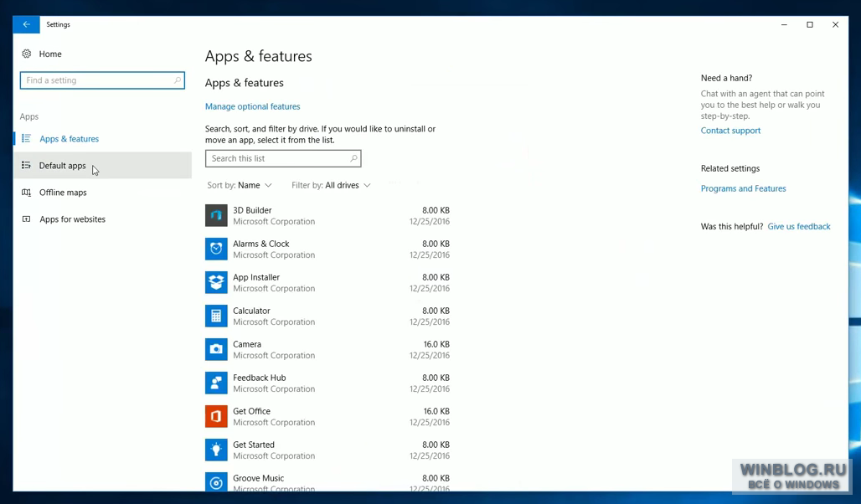Click the Groove Music app icon
Image resolution: width=861 pixels, height=504 pixels.
[x=216, y=481]
